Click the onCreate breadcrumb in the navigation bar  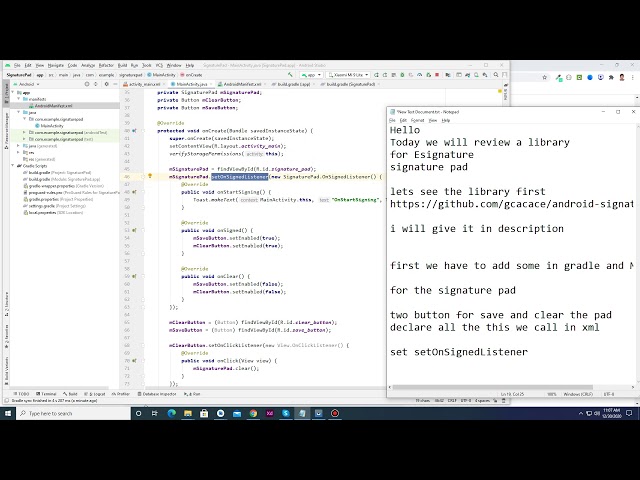[x=191, y=75]
